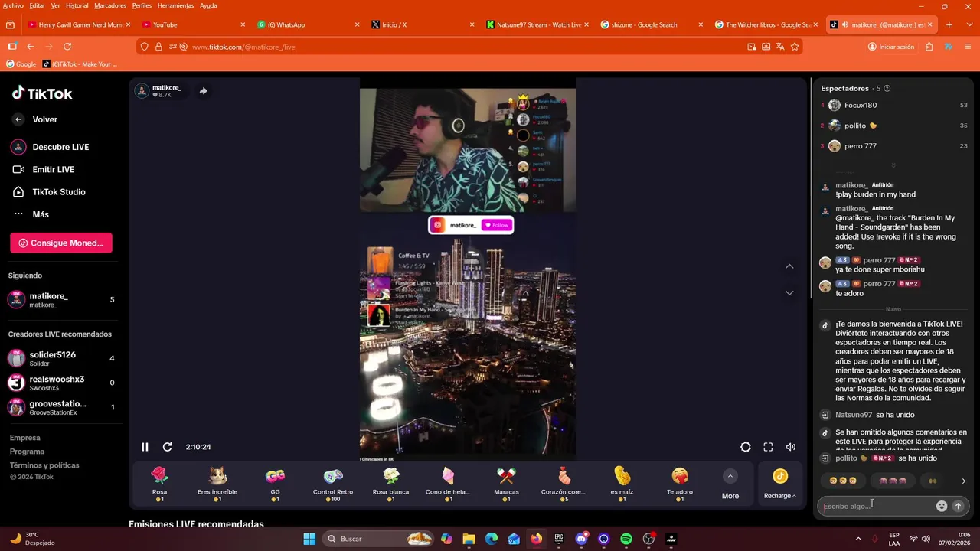
Task: Open the Marcadores menu
Action: tap(110, 5)
